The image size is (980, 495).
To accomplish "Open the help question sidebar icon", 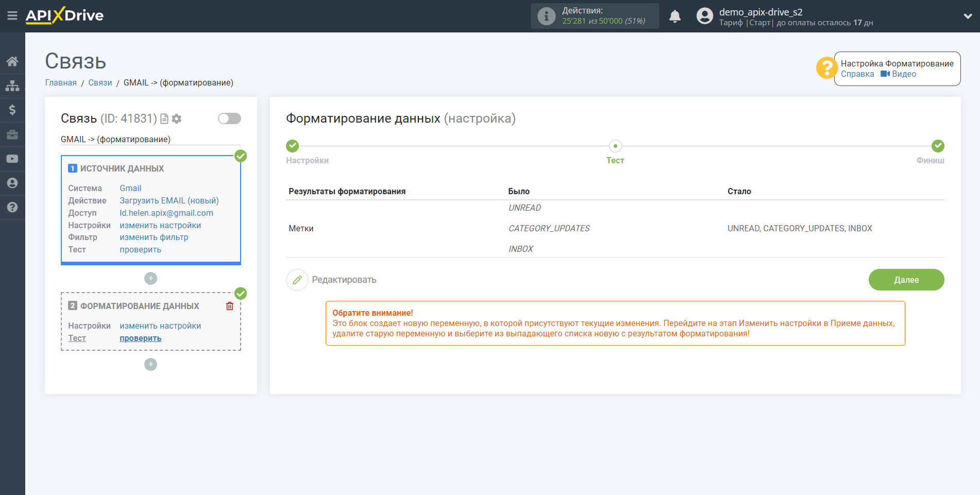I will pyautogui.click(x=12, y=207).
